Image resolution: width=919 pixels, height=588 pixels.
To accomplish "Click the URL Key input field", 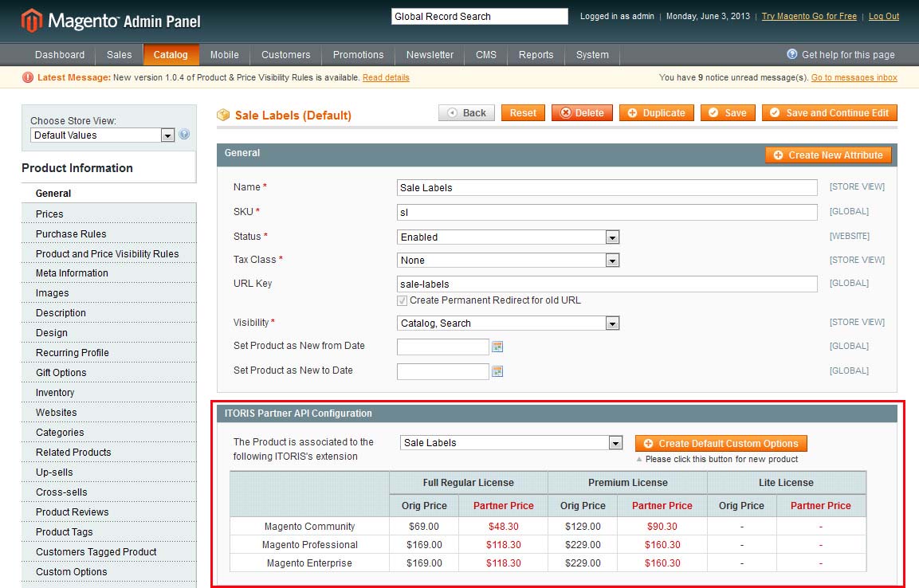I will [607, 284].
